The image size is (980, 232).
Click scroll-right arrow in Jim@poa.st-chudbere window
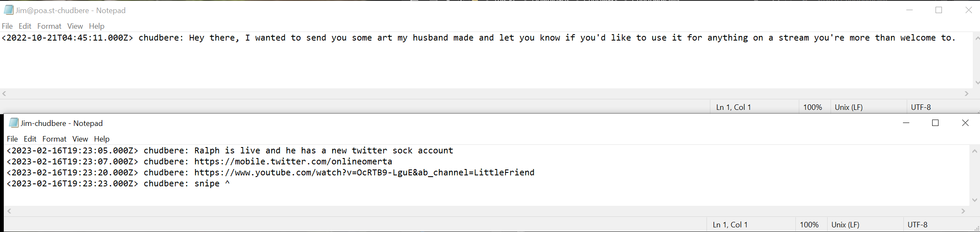coord(966,94)
